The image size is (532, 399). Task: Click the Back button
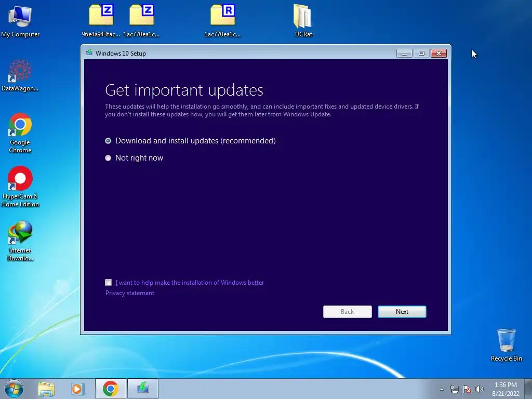tap(348, 312)
